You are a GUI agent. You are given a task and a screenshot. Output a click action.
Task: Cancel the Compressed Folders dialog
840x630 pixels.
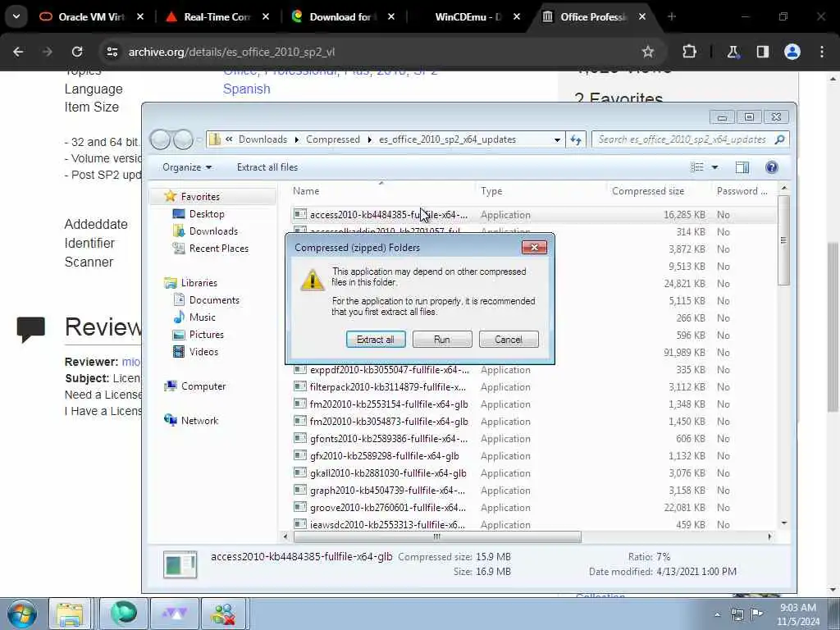tap(509, 339)
